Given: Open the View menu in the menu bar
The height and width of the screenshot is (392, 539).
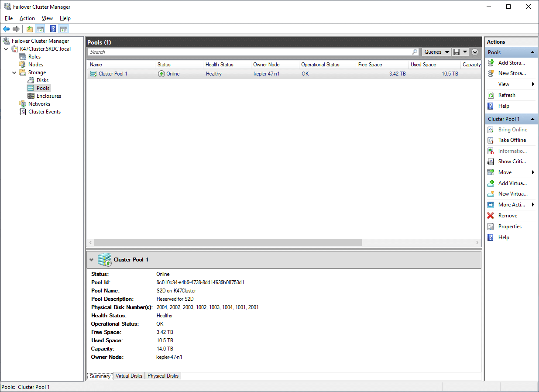Looking at the screenshot, I should coord(47,18).
